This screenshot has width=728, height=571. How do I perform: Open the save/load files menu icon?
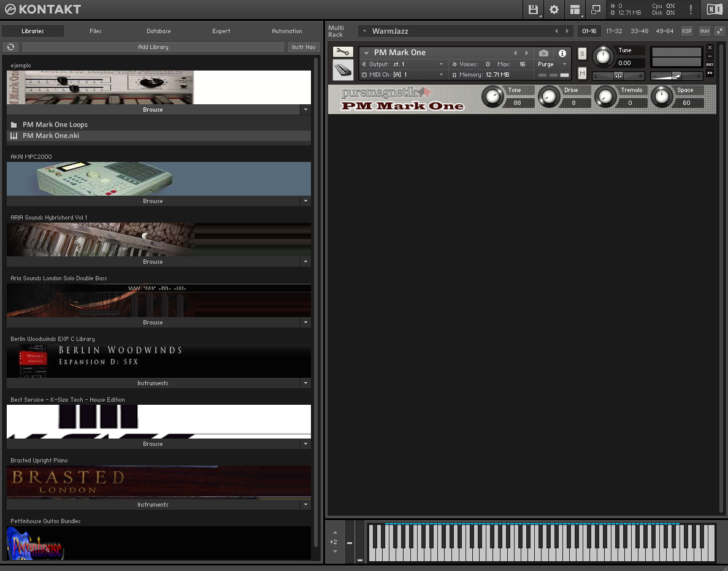click(x=533, y=10)
